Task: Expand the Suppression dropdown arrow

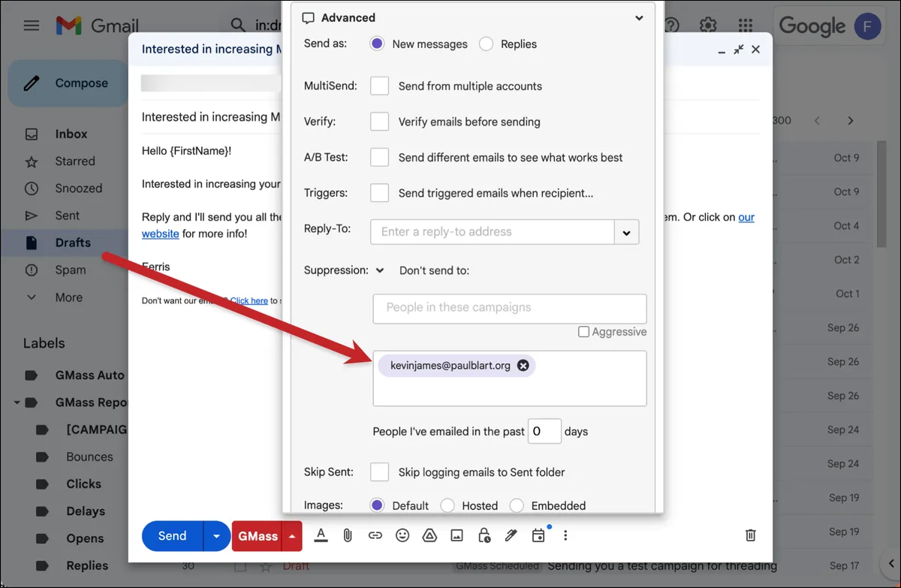Action: [x=380, y=270]
